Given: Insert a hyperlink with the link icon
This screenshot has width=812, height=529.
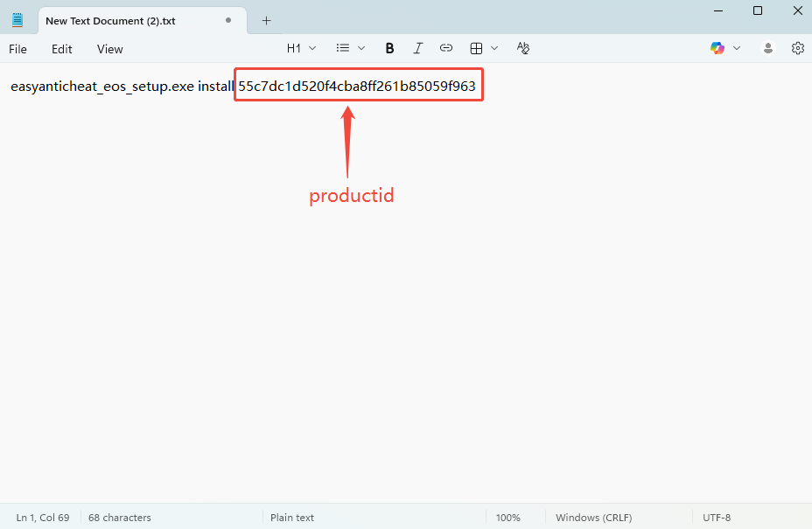Looking at the screenshot, I should click(x=446, y=48).
